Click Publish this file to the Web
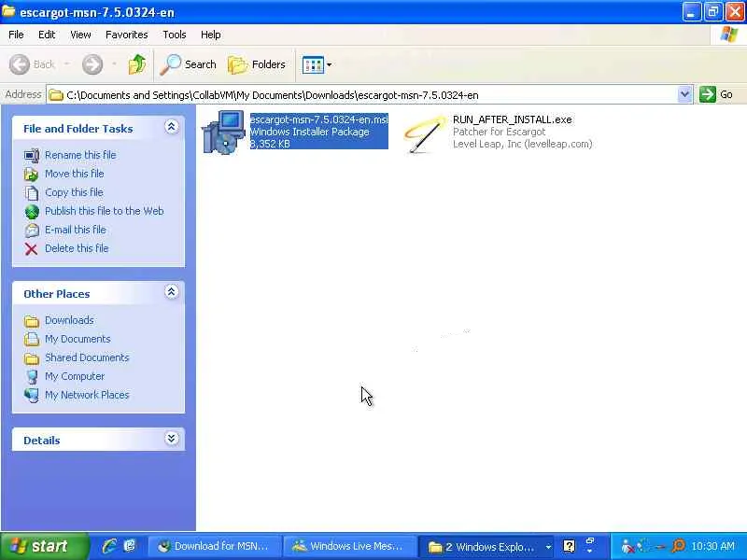The image size is (747, 560). pyautogui.click(x=105, y=211)
